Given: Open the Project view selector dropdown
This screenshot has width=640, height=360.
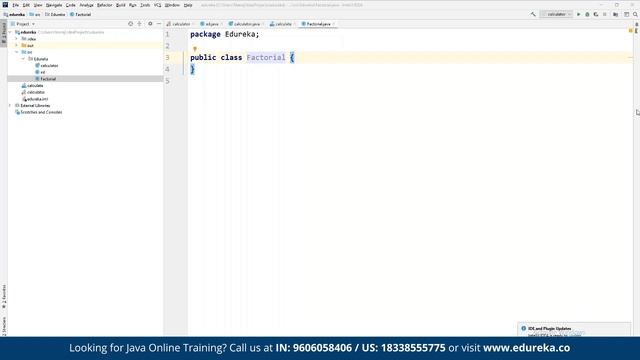Looking at the screenshot, I should [23, 24].
